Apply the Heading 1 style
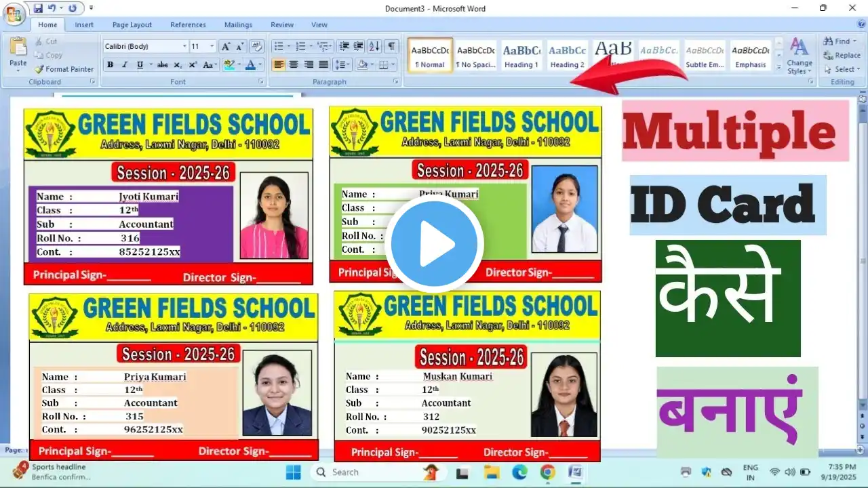The width and height of the screenshot is (868, 488). pyautogui.click(x=521, y=55)
